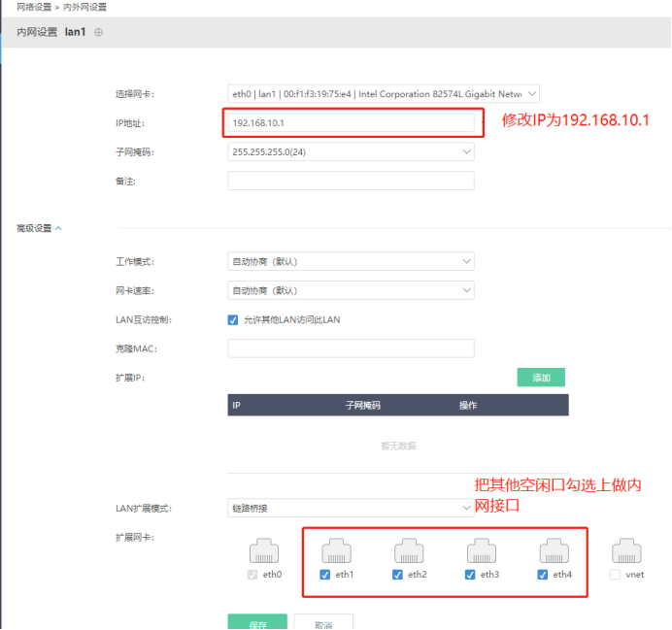Toggle 允许其他LAN访问此LAN checkbox
Image resolution: width=672 pixels, height=630 pixels.
tap(233, 319)
